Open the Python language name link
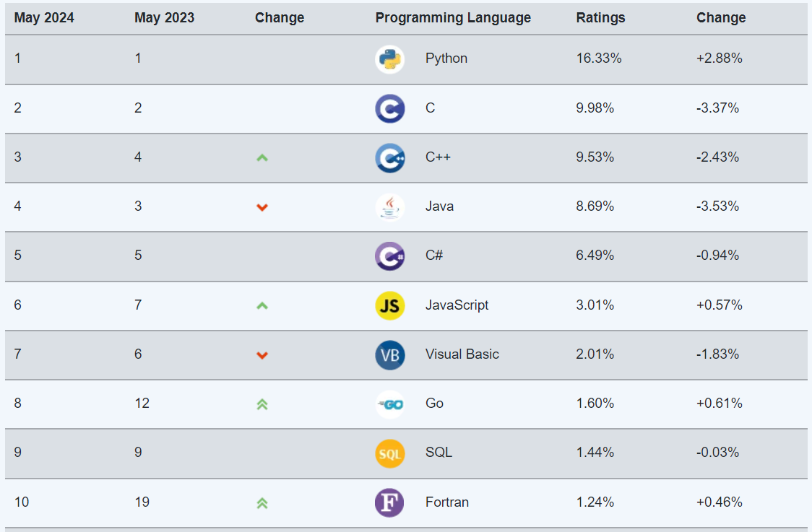Screen dimensions: 812x532 point(446,58)
